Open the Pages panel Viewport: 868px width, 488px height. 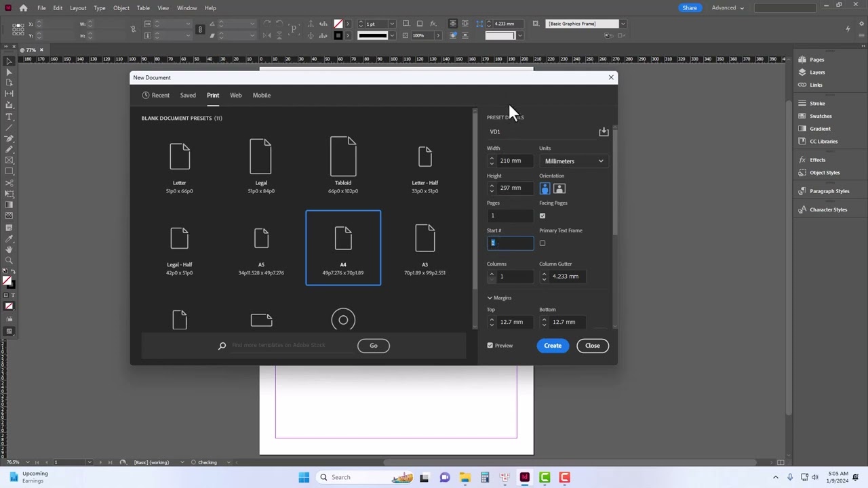[x=816, y=60]
